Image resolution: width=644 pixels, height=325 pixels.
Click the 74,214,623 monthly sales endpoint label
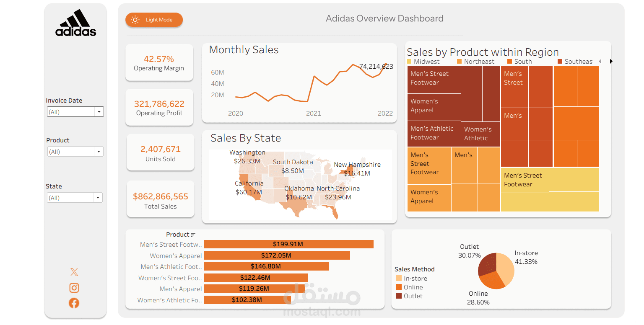click(x=376, y=67)
